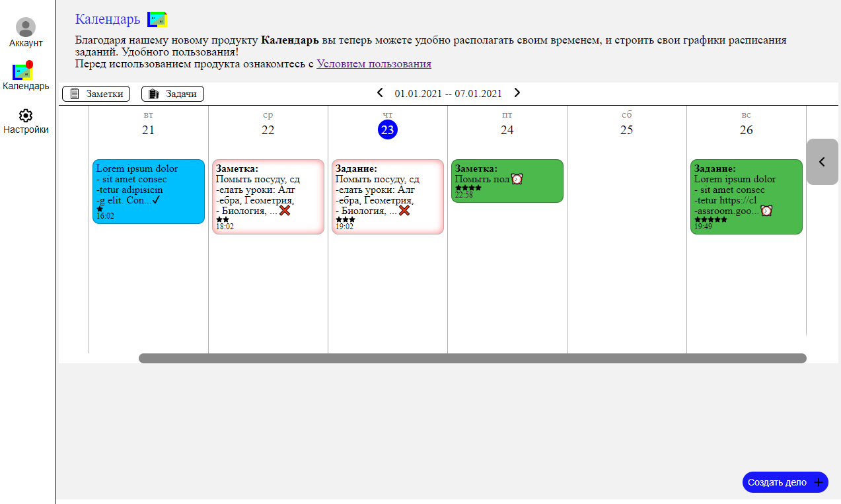
Task: Click the calendar logo beside the Календарь heading
Action: point(157,20)
